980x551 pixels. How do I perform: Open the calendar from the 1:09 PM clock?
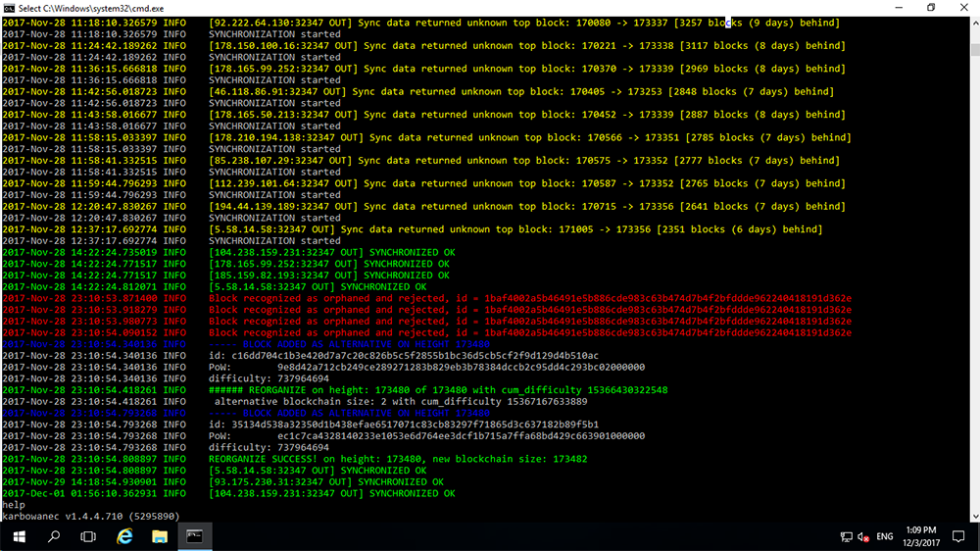[921, 536]
